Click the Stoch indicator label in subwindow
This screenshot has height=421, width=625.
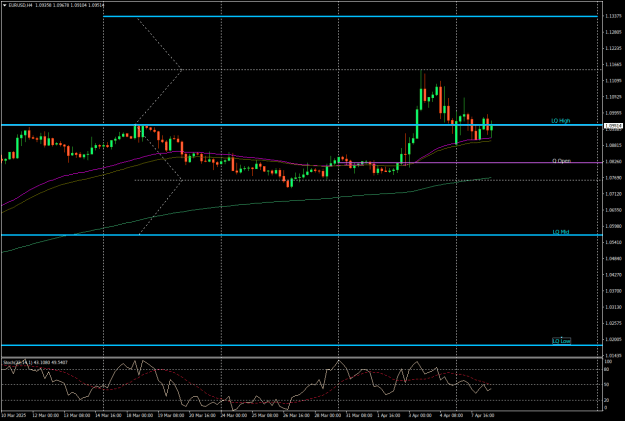click(x=35, y=362)
